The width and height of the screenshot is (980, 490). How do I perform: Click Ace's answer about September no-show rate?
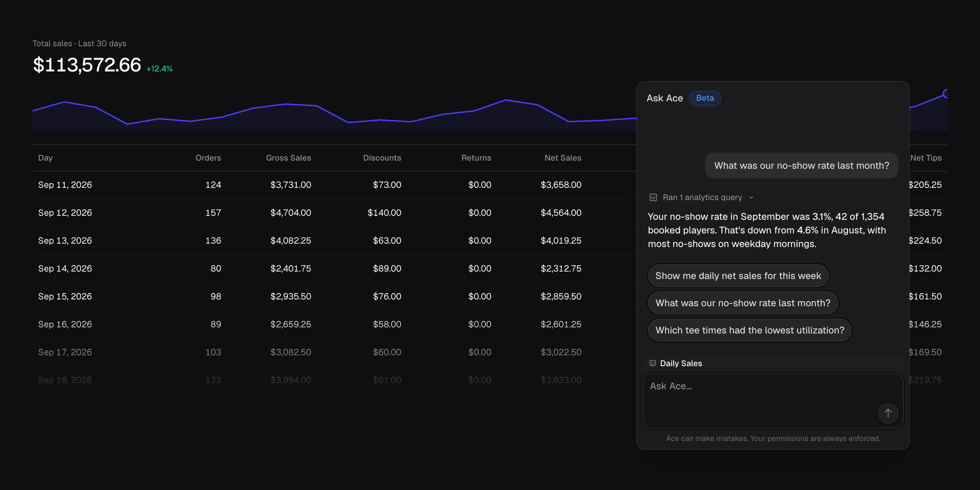pyautogui.click(x=767, y=230)
